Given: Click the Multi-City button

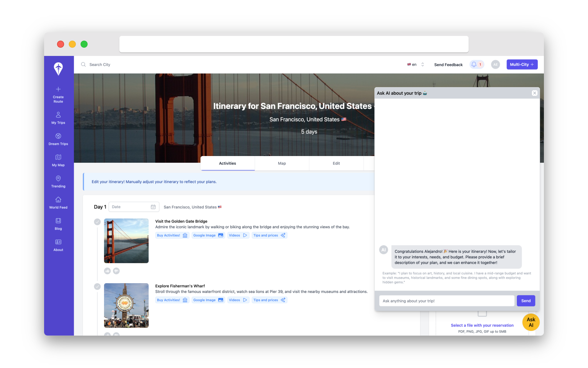Looking at the screenshot, I should point(522,64).
